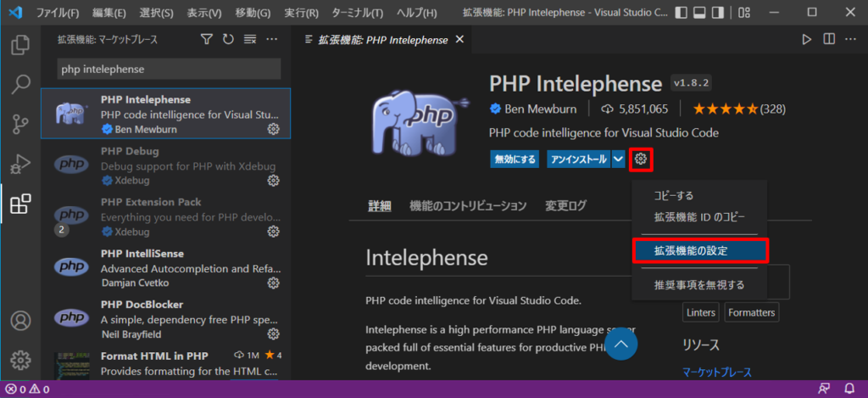Click the feedback icon in status bar
Image resolution: width=868 pixels, height=398 pixels.
(x=824, y=390)
